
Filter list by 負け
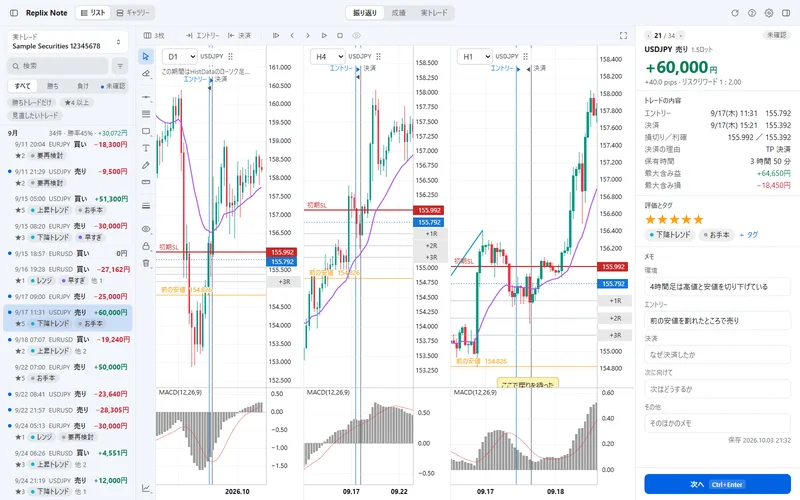[83, 86]
